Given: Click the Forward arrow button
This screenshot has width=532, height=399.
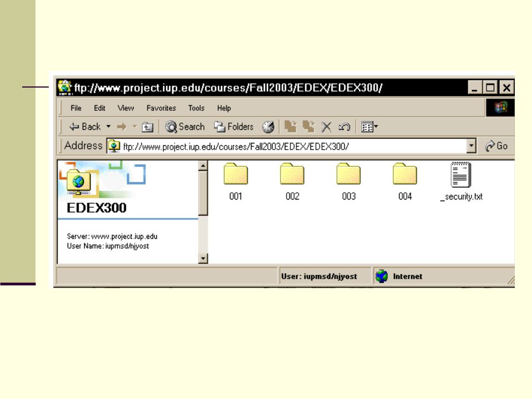Looking at the screenshot, I should tap(121, 127).
